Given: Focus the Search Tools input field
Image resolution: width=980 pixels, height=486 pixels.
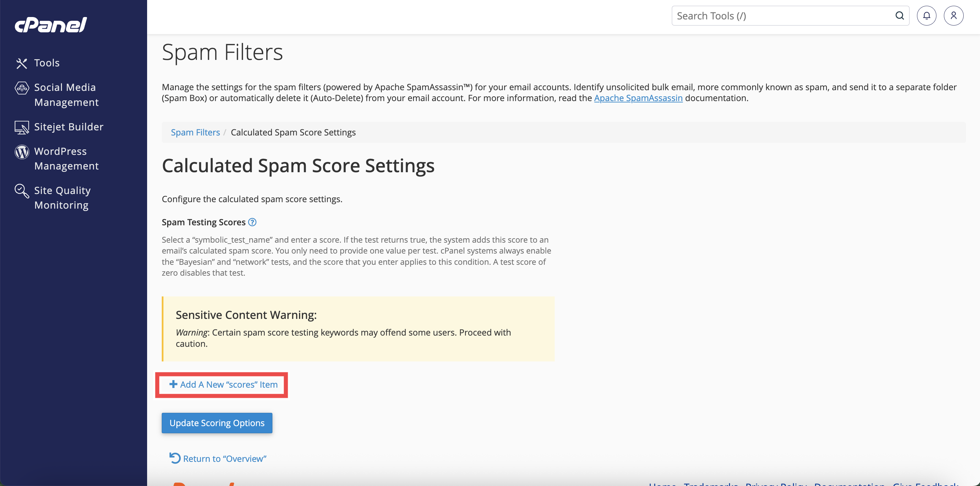Looking at the screenshot, I should (780, 16).
